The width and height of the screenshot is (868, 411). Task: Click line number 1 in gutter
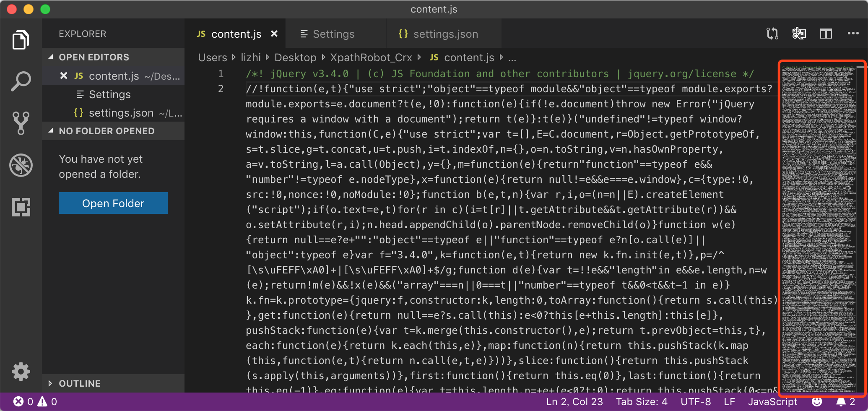pyautogui.click(x=221, y=74)
